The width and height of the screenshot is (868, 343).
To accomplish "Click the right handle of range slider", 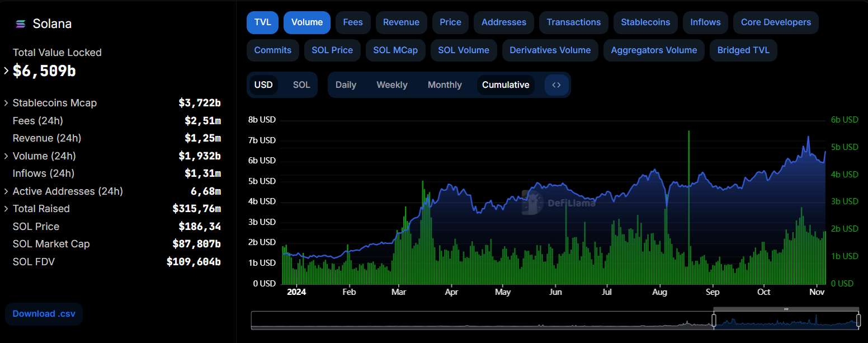I will tap(858, 320).
